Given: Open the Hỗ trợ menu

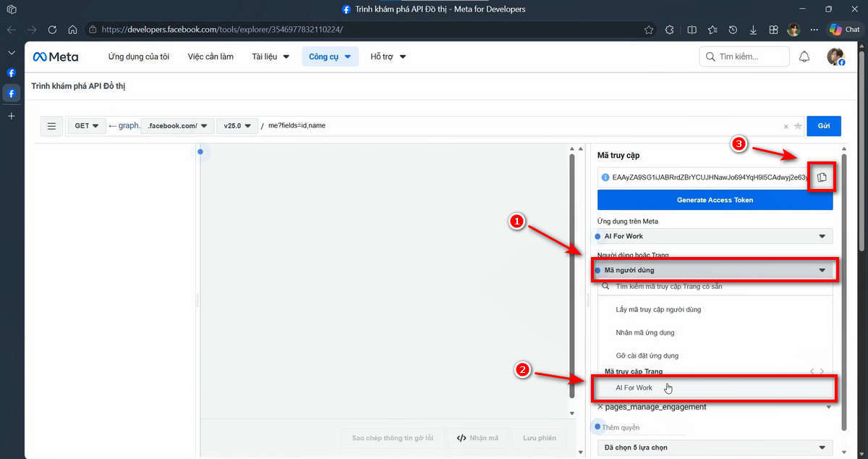Looking at the screenshot, I should [x=388, y=56].
